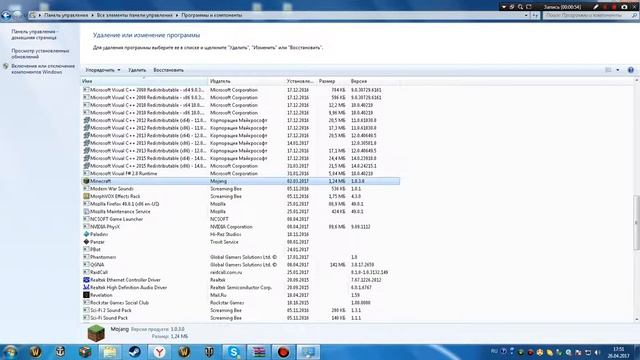Click the Panzar black diamond icon
This screenshot has height=360, width=640.
(x=86, y=242)
